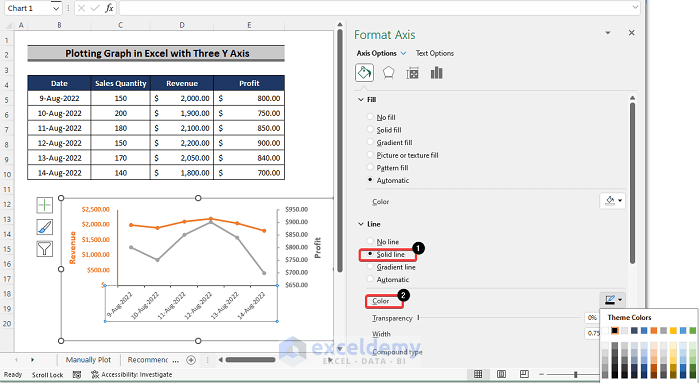Viewport: 700px width, 383px height.
Task: Select the Solid fill radio option
Action: tap(370, 129)
